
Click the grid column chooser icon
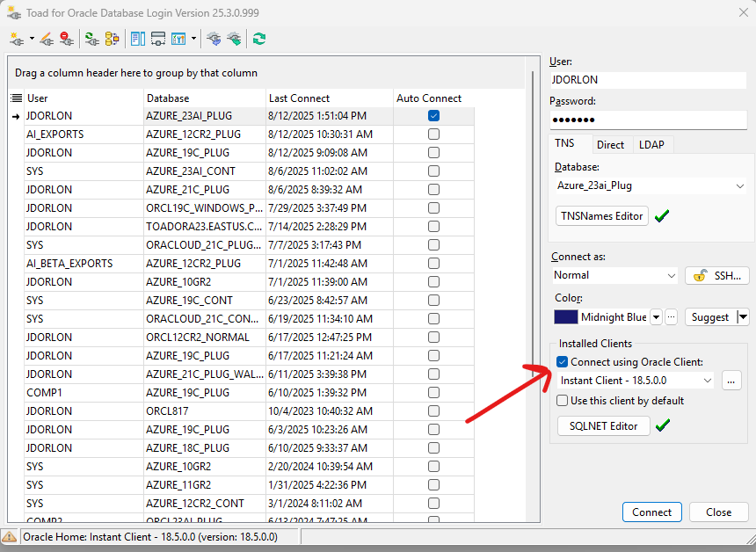17,98
